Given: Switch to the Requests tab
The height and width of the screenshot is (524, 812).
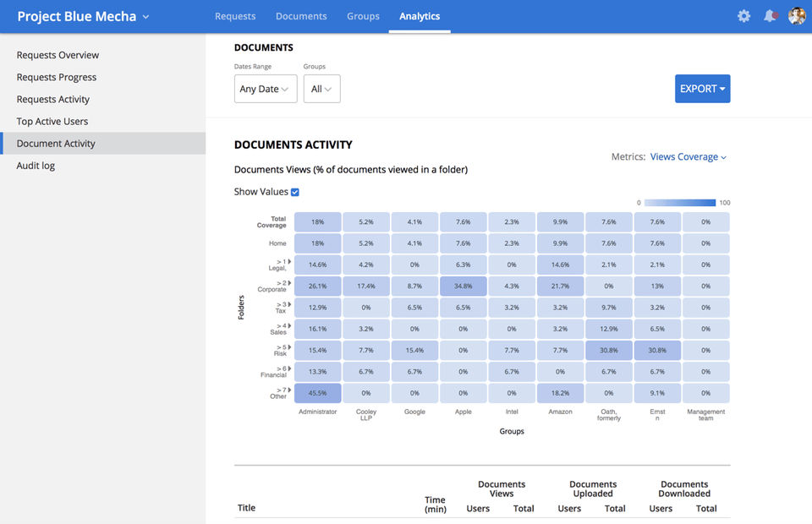Looking at the screenshot, I should click(x=235, y=16).
